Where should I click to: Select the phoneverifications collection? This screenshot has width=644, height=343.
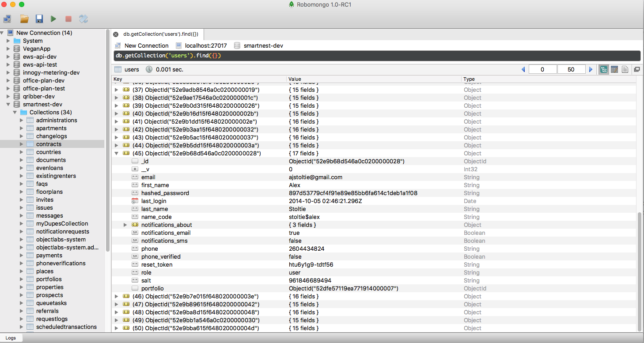pos(61,263)
